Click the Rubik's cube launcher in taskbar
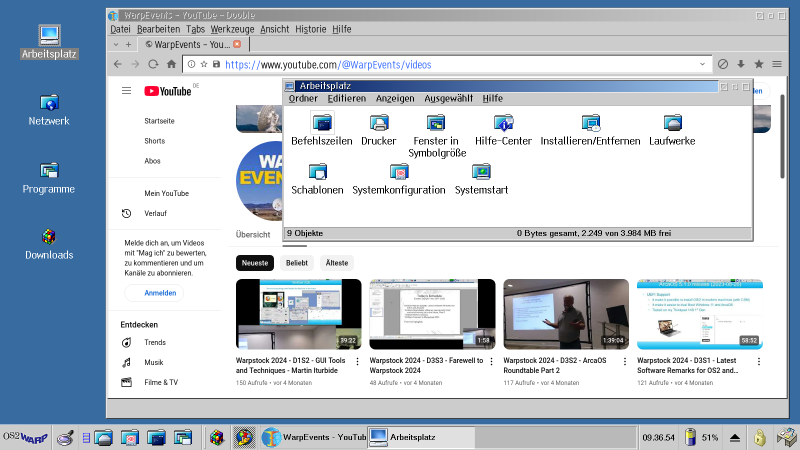The image size is (800, 450). coord(217,437)
